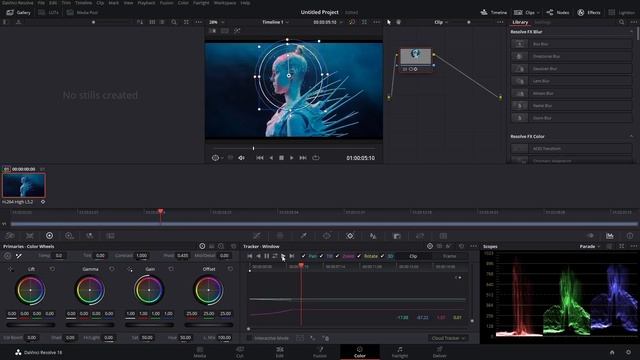
Task: Open the node graph Clip dropdown
Action: 441,22
